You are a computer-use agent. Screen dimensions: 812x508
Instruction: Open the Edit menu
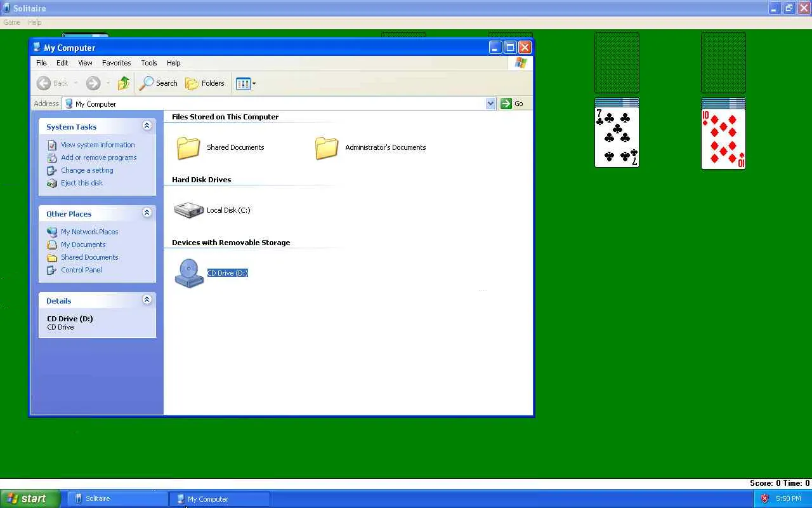pyautogui.click(x=62, y=63)
